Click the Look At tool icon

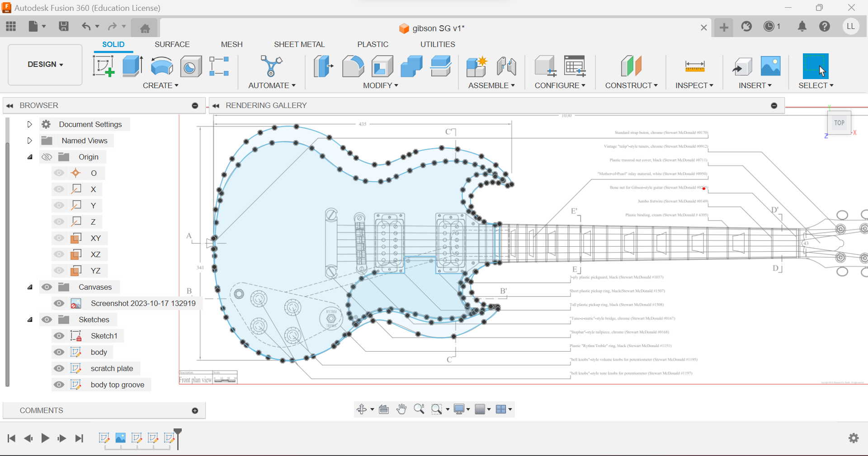click(x=384, y=409)
